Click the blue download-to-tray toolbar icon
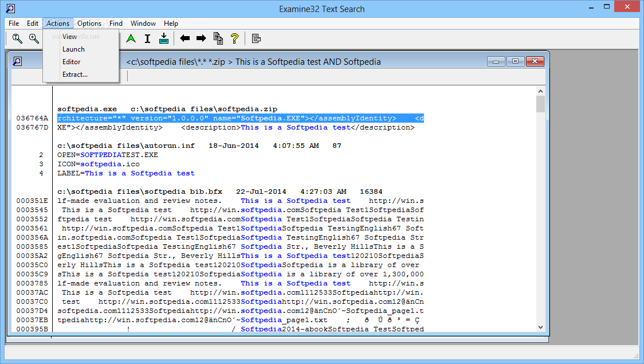This screenshot has height=364, width=644. click(x=164, y=38)
